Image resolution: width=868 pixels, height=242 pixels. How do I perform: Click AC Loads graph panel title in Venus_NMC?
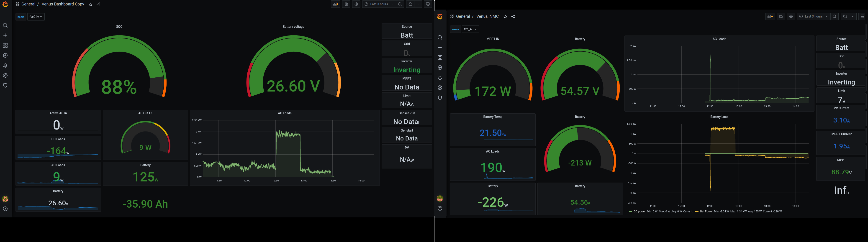click(719, 39)
